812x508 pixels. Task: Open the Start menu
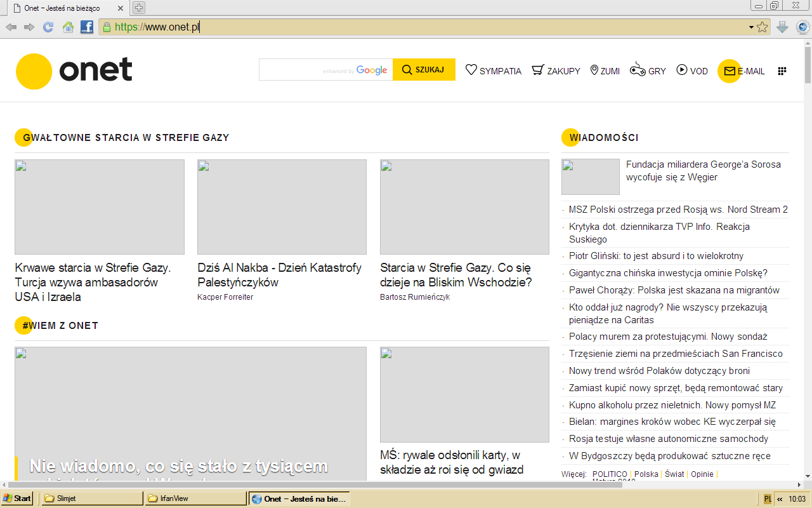coord(17,498)
